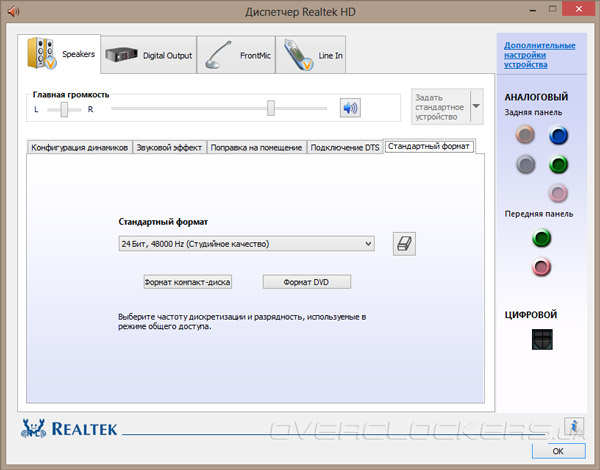The width and height of the screenshot is (600, 470).
Task: Open the Дополнительные настройки устройства link
Action: pos(540,55)
